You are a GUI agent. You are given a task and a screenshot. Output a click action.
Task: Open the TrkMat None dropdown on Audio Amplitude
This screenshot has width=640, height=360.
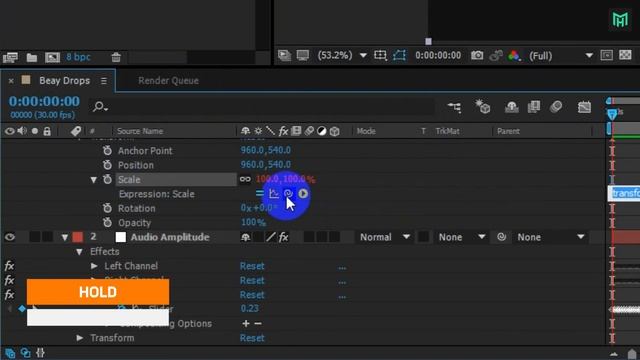click(x=462, y=237)
